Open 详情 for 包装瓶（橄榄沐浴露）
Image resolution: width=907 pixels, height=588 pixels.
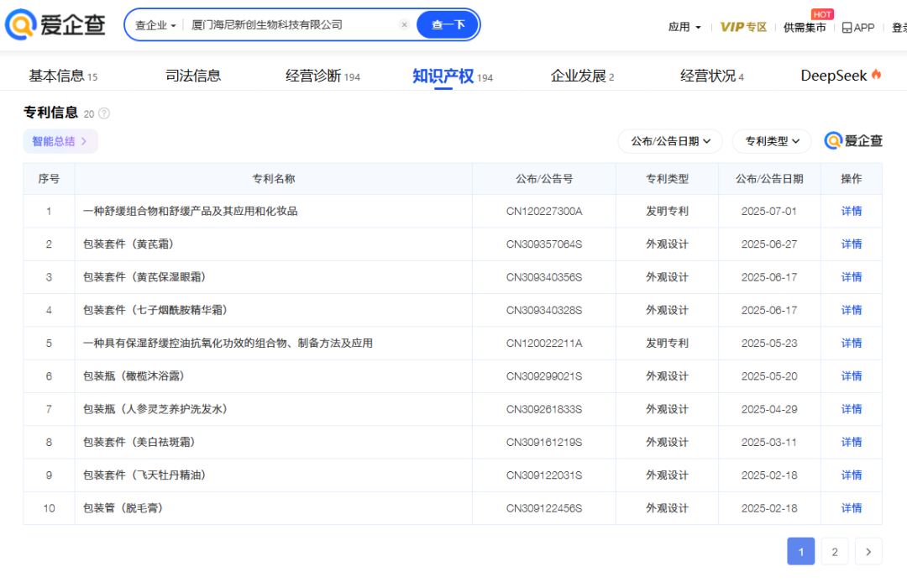tap(851, 376)
